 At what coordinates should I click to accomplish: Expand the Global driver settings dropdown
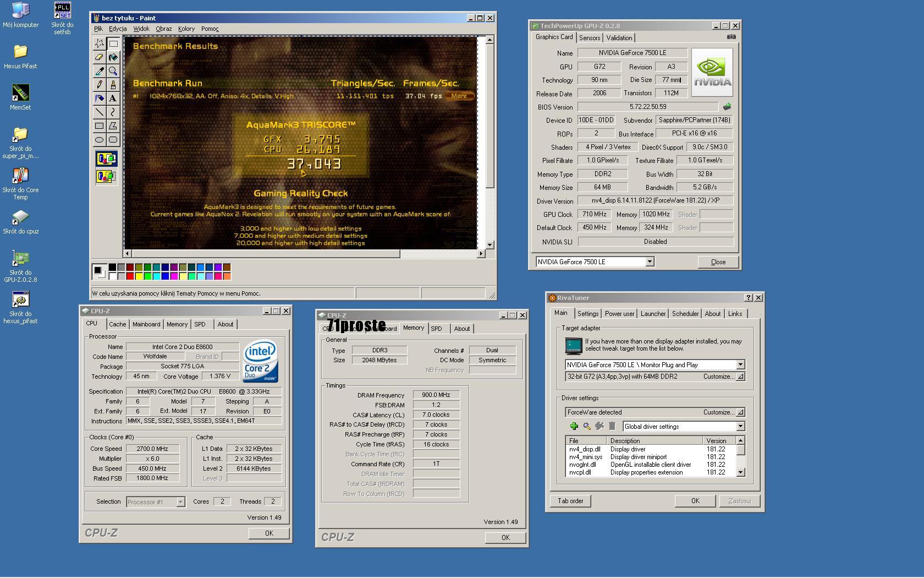click(740, 426)
